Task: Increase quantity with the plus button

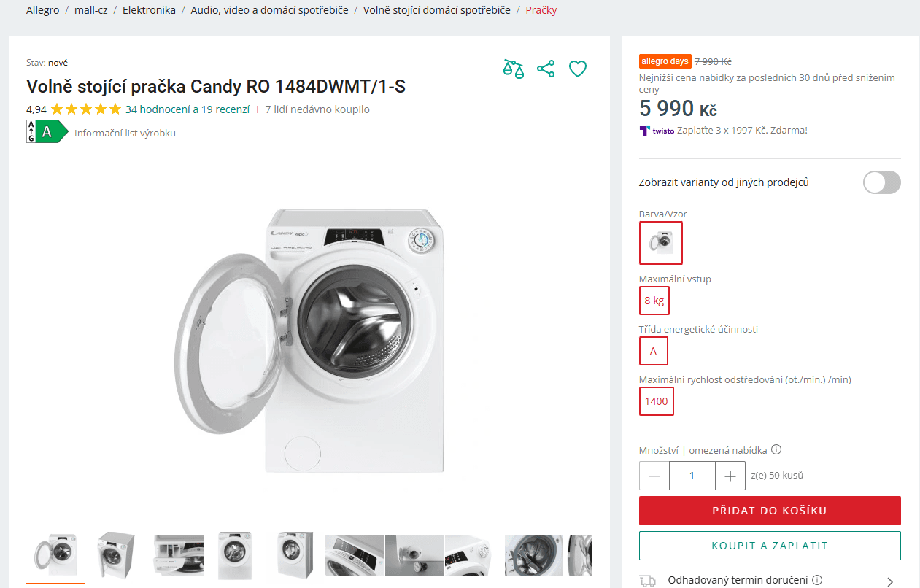Action: coord(730,476)
